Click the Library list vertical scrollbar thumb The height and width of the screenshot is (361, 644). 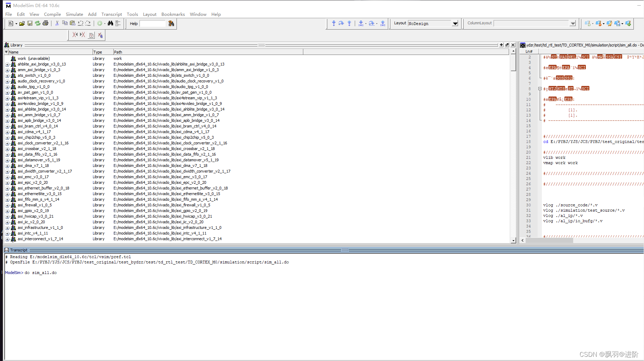(x=513, y=63)
